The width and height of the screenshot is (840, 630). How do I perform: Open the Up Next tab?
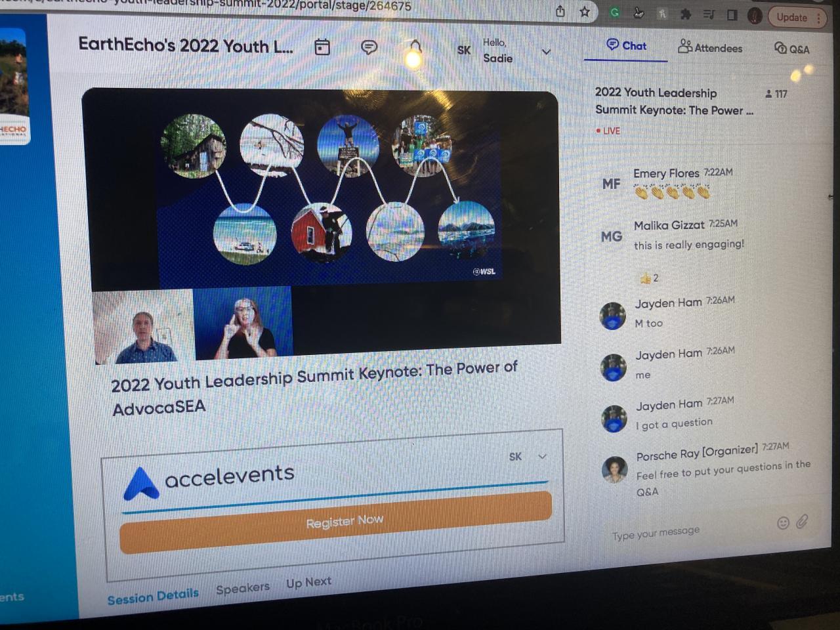pyautogui.click(x=308, y=583)
